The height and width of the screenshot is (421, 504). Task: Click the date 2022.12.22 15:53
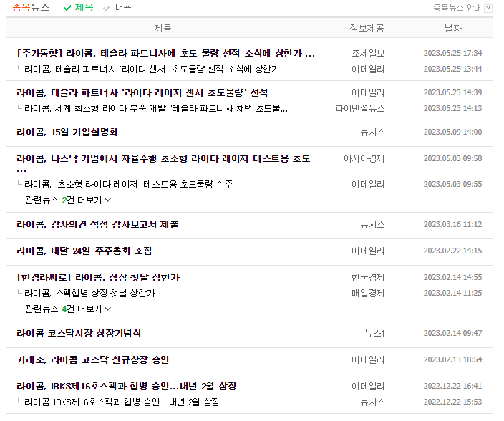click(x=452, y=402)
